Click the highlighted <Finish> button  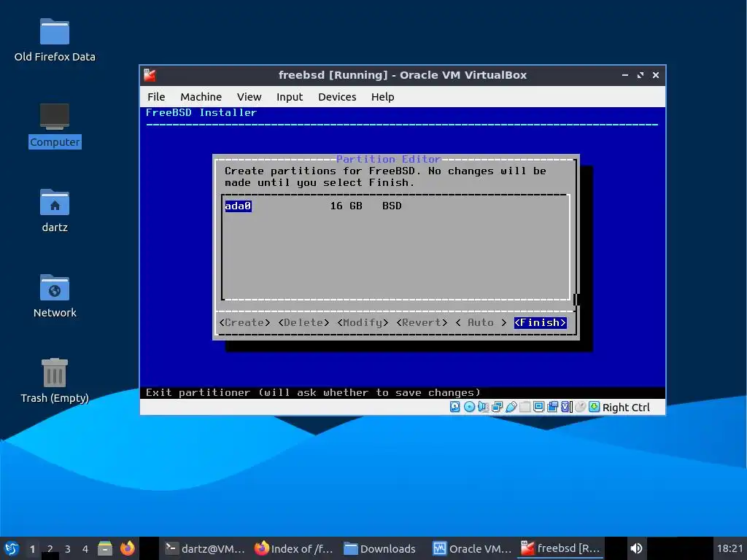coord(541,322)
